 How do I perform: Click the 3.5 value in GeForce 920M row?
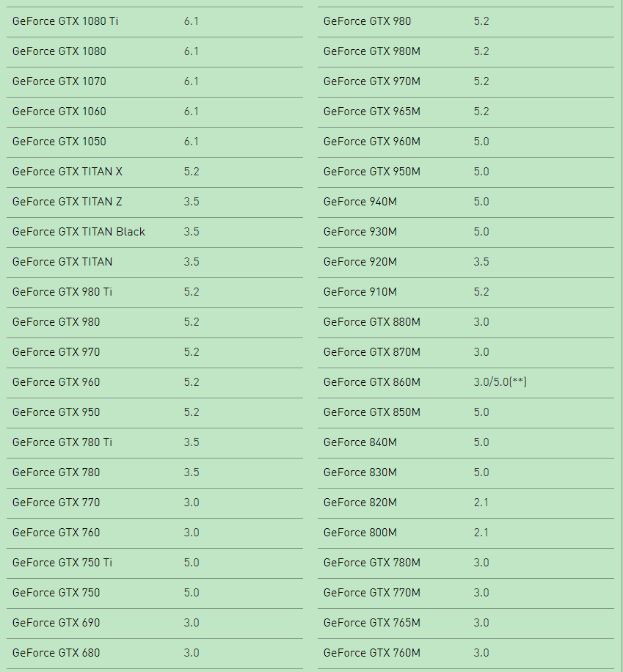pos(481,262)
